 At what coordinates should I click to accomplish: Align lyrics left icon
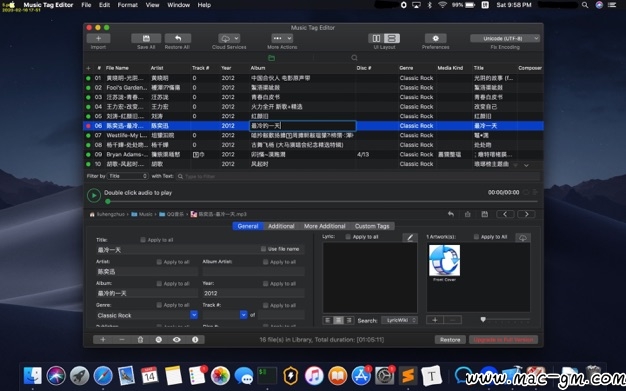(327, 320)
